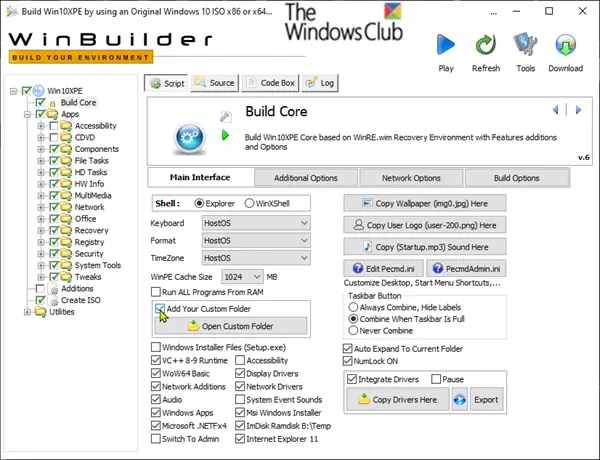Click the MultiMedia folder icon in tree

coord(66,196)
